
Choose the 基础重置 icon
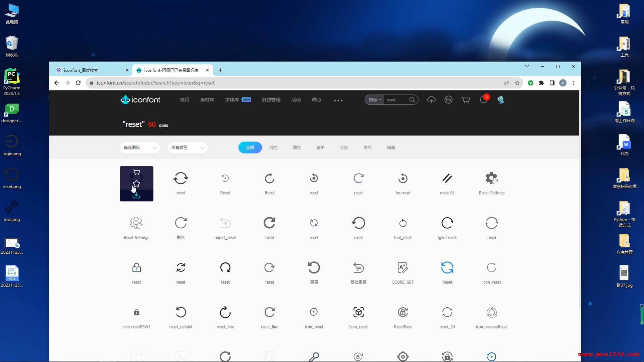tap(358, 267)
